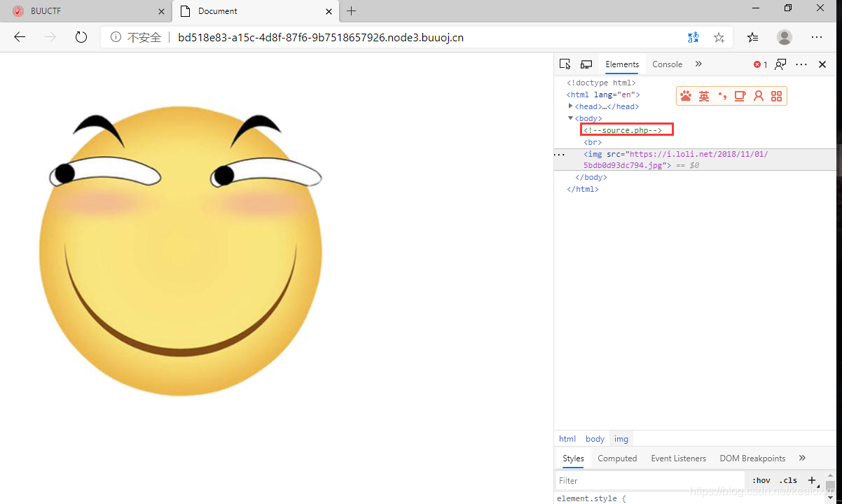The width and height of the screenshot is (842, 504).
Task: Open the favorites list icon
Action: pos(752,37)
